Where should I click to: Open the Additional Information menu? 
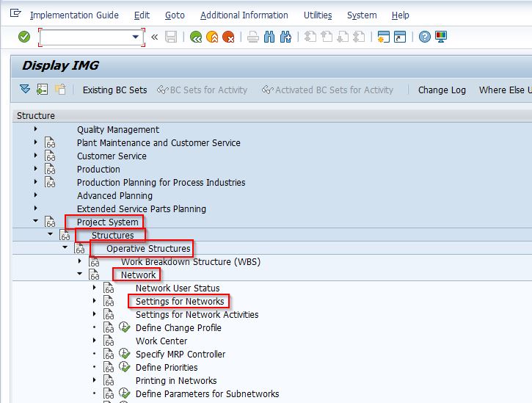click(x=244, y=15)
